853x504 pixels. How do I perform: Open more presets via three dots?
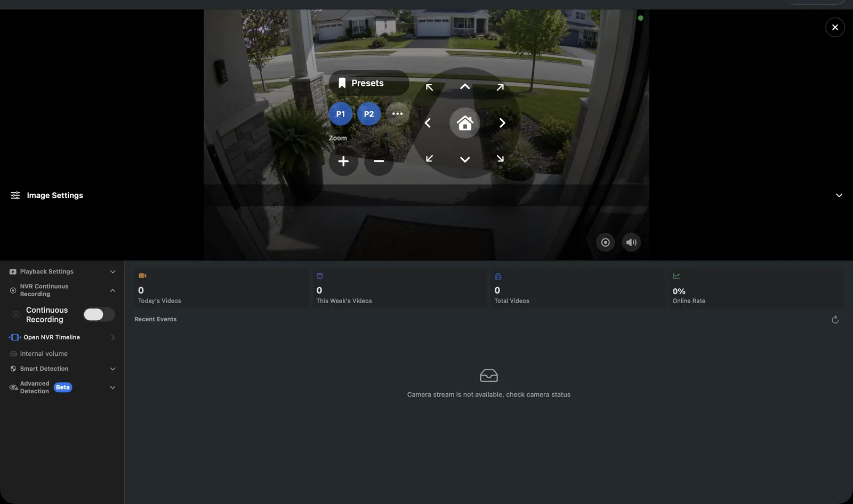click(x=397, y=114)
